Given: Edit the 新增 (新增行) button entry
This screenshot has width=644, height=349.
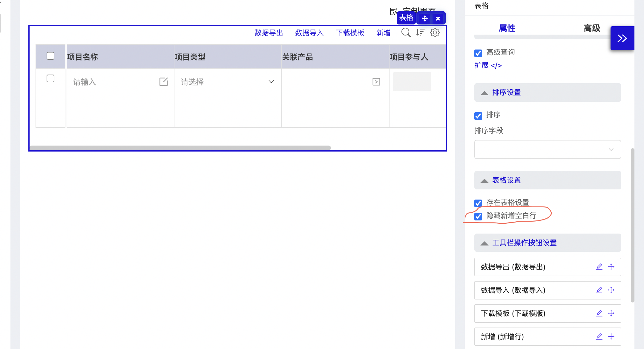Looking at the screenshot, I should point(599,336).
